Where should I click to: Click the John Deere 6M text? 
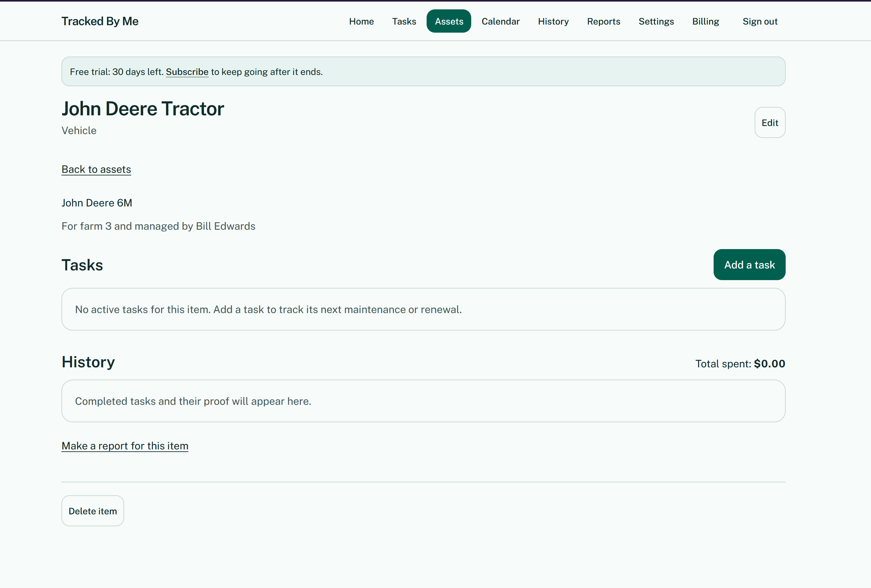point(97,203)
